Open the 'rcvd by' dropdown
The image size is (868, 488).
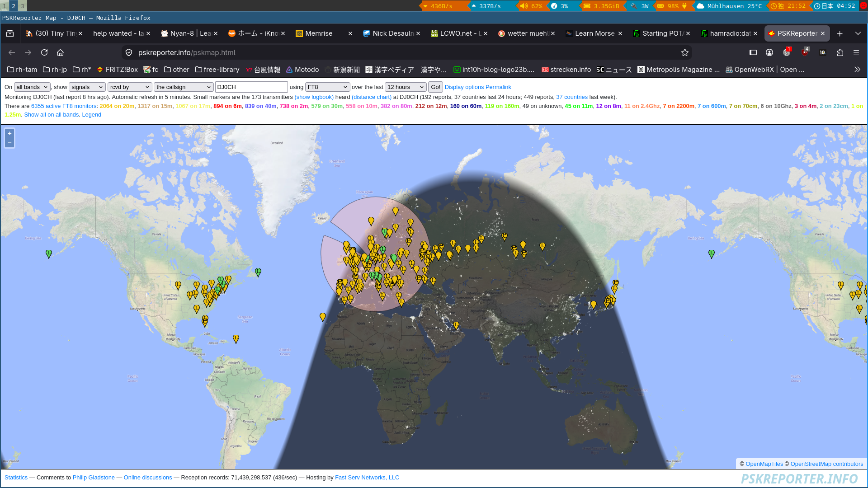coord(130,87)
